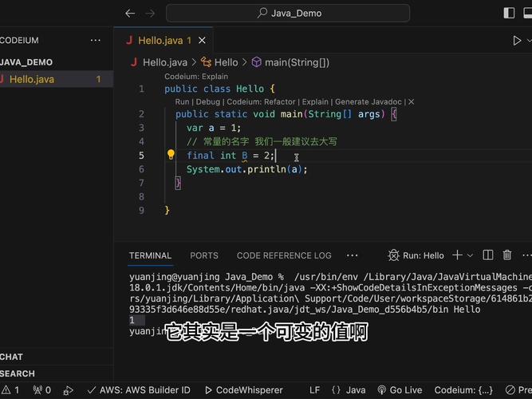Click the output value 1 in terminal
Screen dimensions: 532x399
click(132, 320)
